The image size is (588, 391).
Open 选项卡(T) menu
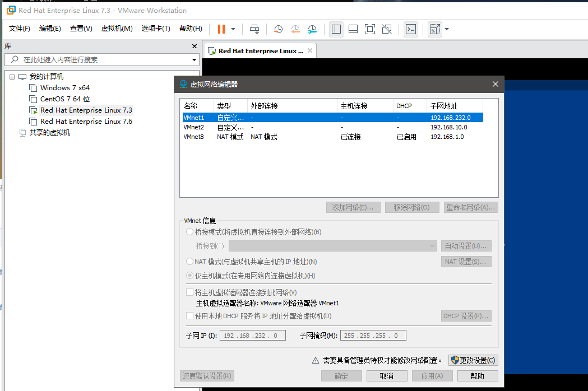156,29
